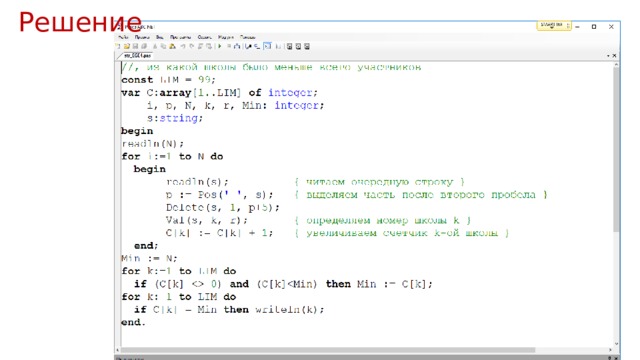Click the 'writeln(k);' call

290,309
